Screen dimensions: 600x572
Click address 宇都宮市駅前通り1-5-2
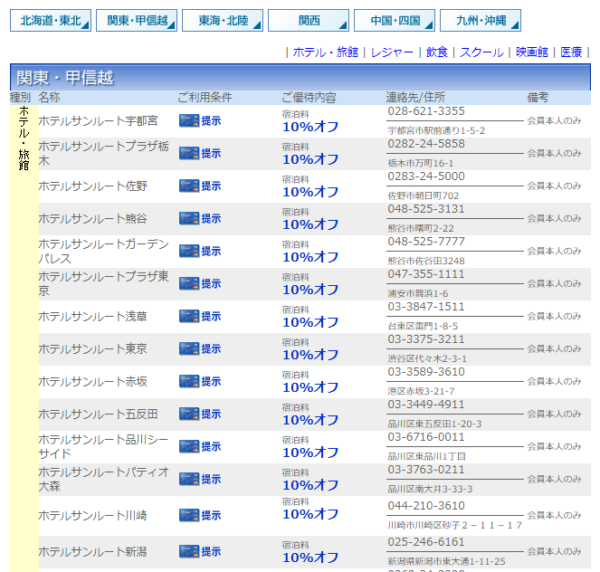click(436, 131)
